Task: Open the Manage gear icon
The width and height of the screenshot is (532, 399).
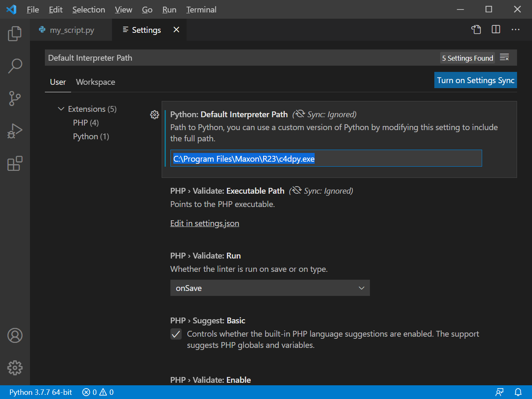Action: pyautogui.click(x=15, y=368)
